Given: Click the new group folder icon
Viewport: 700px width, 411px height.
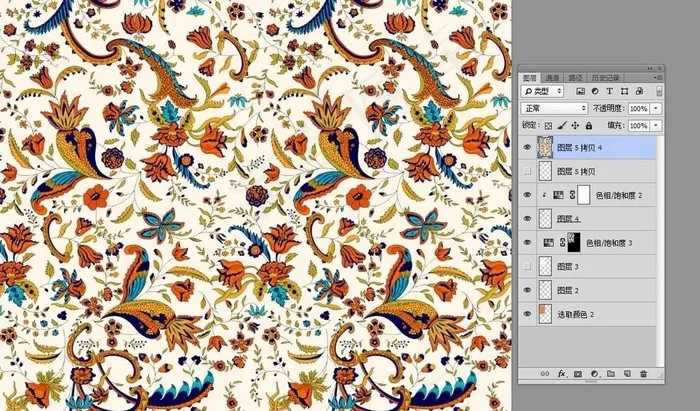Looking at the screenshot, I should coord(610,373).
